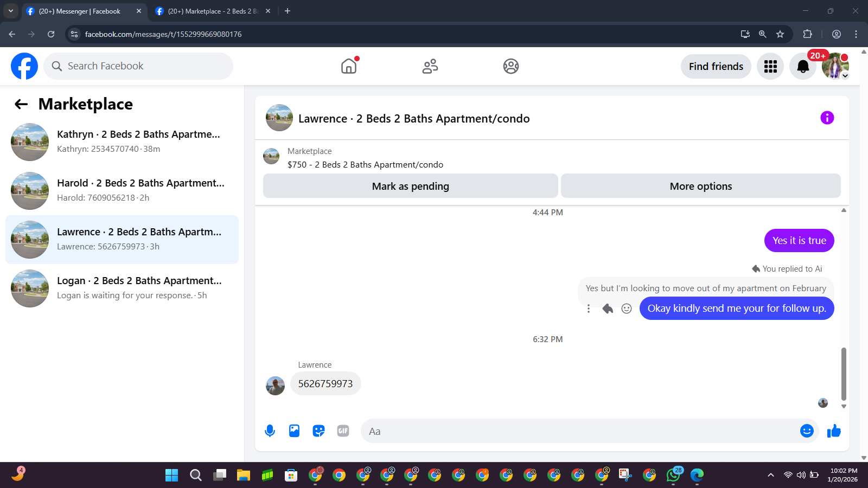Open account profile picture menu
The height and width of the screenshot is (488, 868).
coord(835,67)
